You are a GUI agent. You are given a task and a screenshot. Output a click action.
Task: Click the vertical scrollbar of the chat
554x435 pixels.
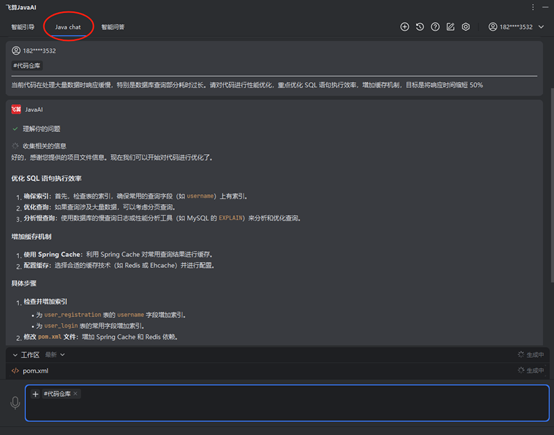point(552,185)
